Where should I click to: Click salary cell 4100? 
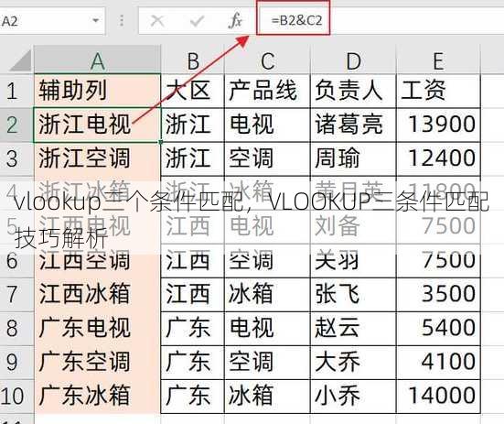(x=438, y=363)
